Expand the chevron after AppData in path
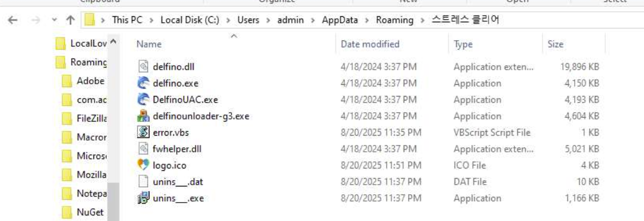Viewport: 644px width, 221px height. tap(367, 20)
